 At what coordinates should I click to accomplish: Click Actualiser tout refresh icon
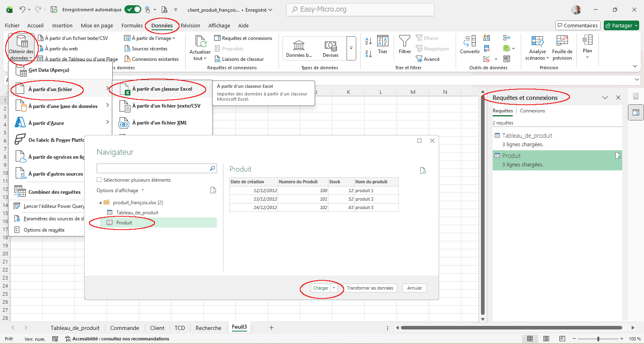[x=200, y=41]
